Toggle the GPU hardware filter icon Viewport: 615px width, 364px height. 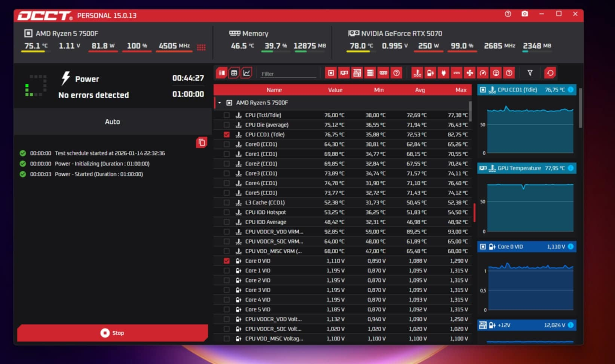point(344,73)
